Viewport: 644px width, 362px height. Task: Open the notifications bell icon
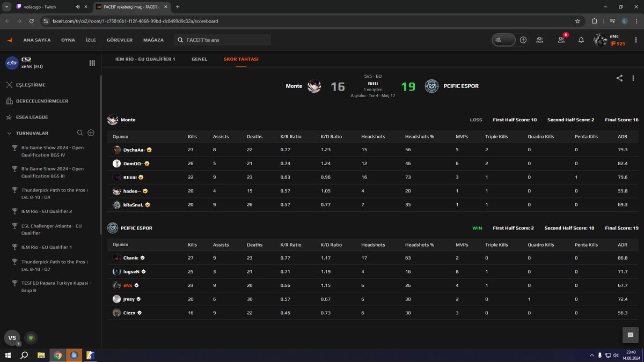pos(581,40)
